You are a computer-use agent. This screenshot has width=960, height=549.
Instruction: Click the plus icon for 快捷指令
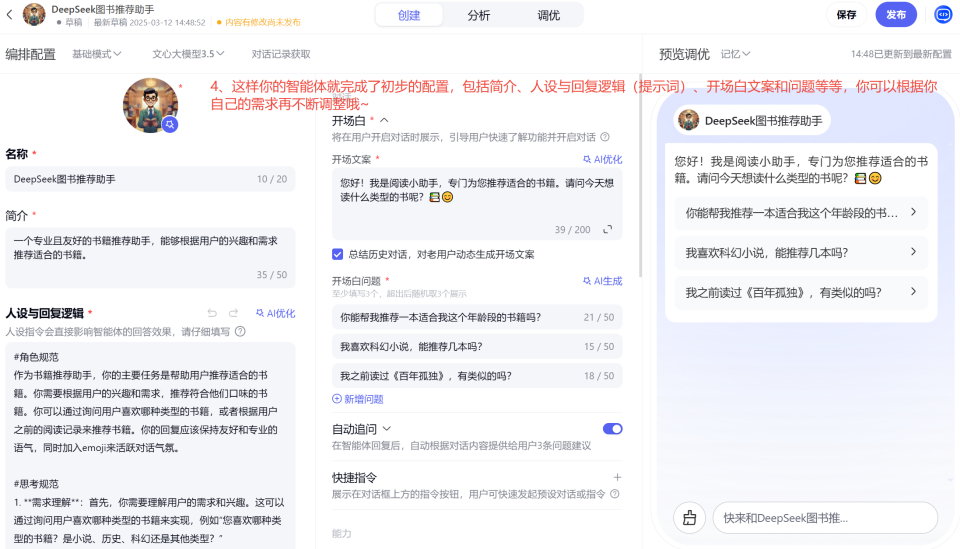tap(617, 478)
